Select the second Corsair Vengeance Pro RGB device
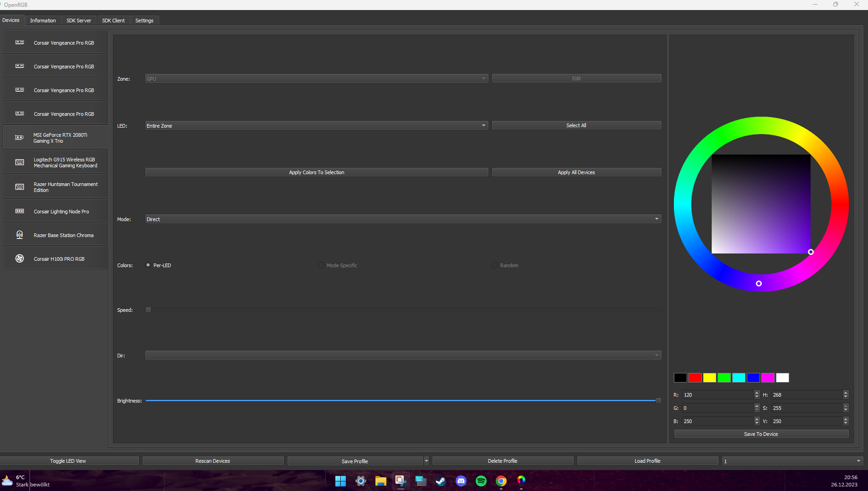The image size is (868, 491). point(56,66)
